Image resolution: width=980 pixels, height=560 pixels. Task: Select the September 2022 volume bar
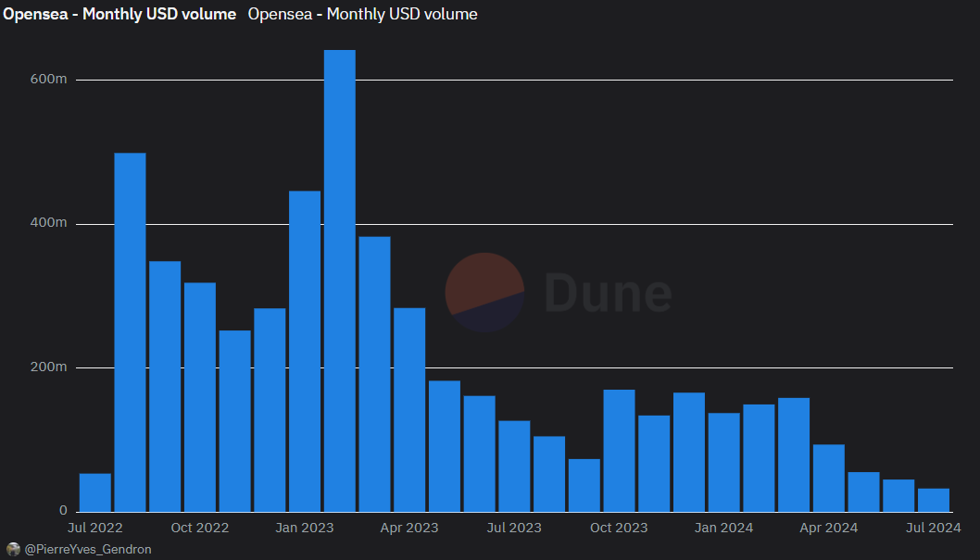click(x=165, y=386)
